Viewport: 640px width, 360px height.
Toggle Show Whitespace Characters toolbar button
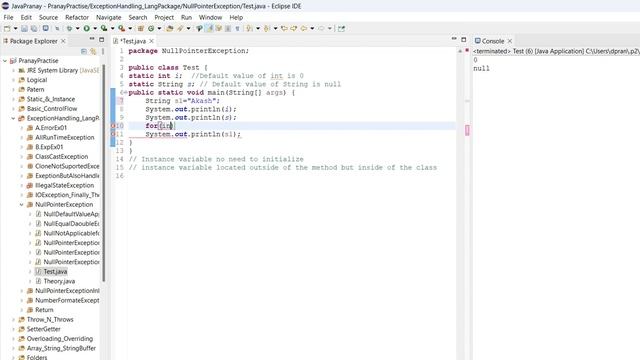(237, 29)
